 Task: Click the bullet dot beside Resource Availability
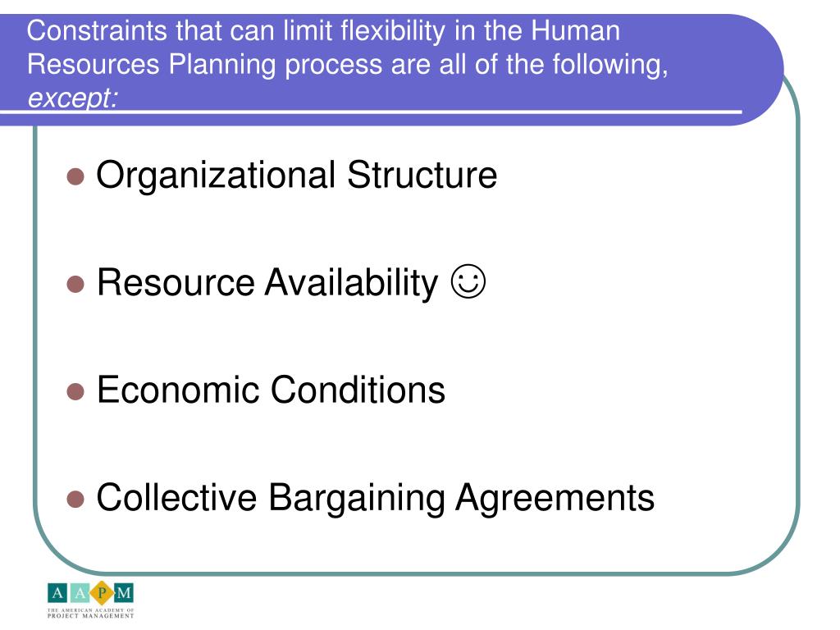(75, 284)
